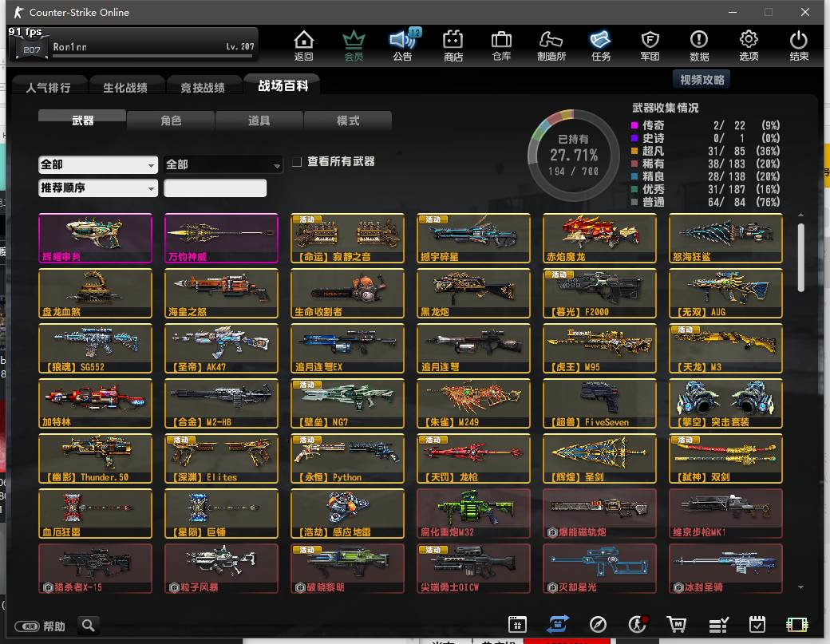Click the magnifier search icon at bottom left
830x644 pixels.
click(x=89, y=625)
